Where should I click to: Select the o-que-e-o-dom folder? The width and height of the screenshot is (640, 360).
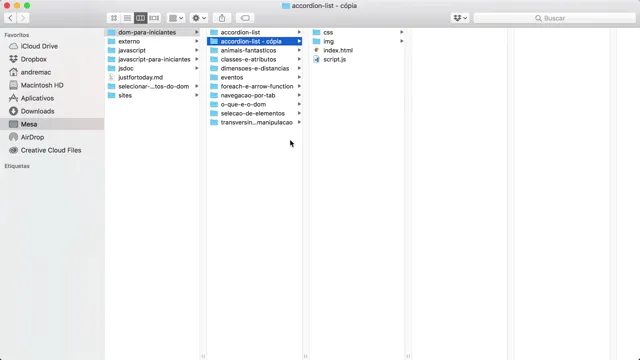coord(255,104)
